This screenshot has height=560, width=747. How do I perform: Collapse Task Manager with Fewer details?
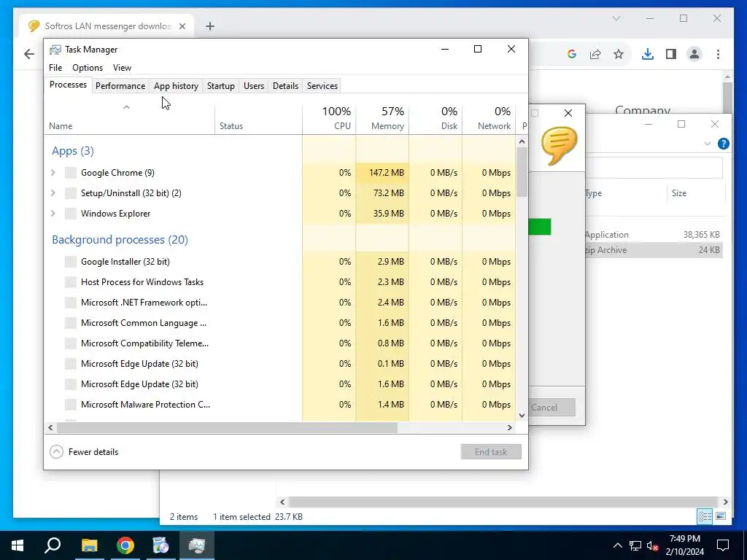[85, 452]
